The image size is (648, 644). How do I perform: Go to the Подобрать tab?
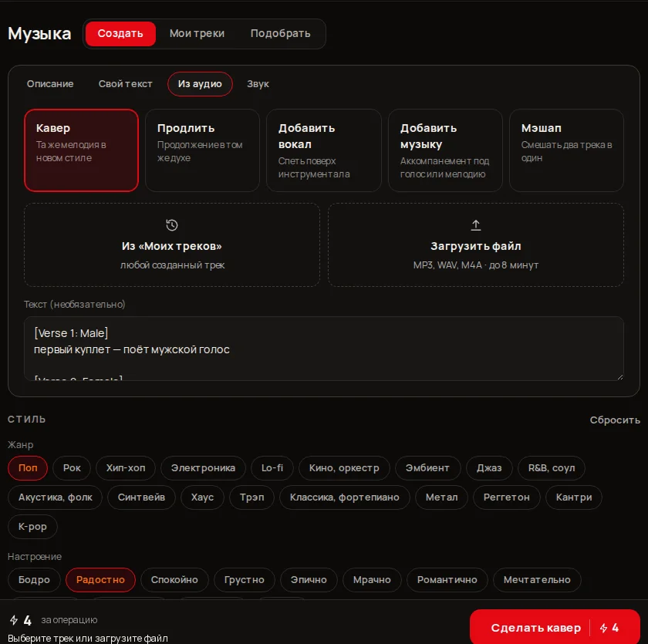click(280, 33)
